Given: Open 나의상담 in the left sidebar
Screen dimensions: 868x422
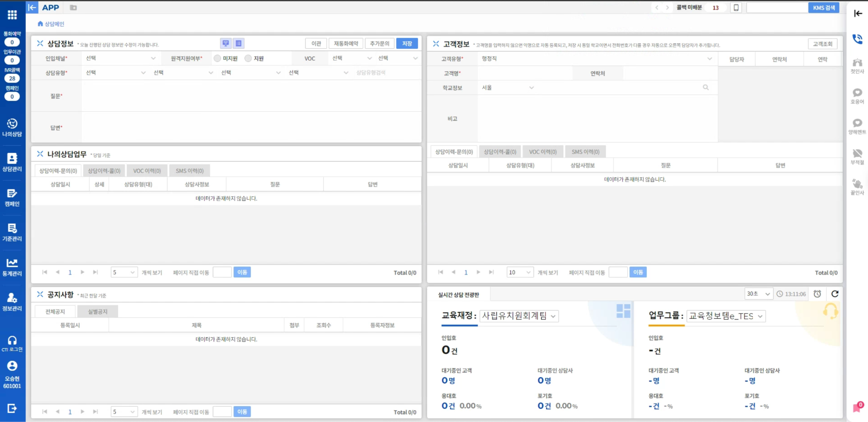Looking at the screenshot, I should pos(12,128).
